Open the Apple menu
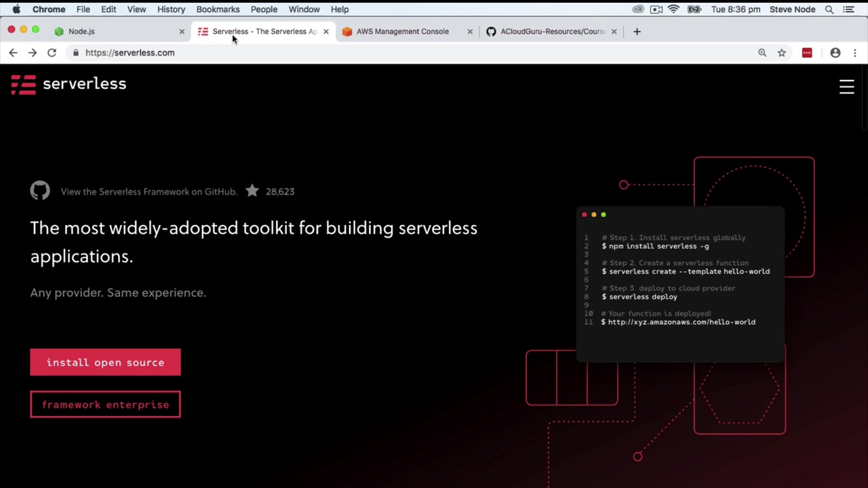The height and width of the screenshot is (488, 868). click(16, 9)
